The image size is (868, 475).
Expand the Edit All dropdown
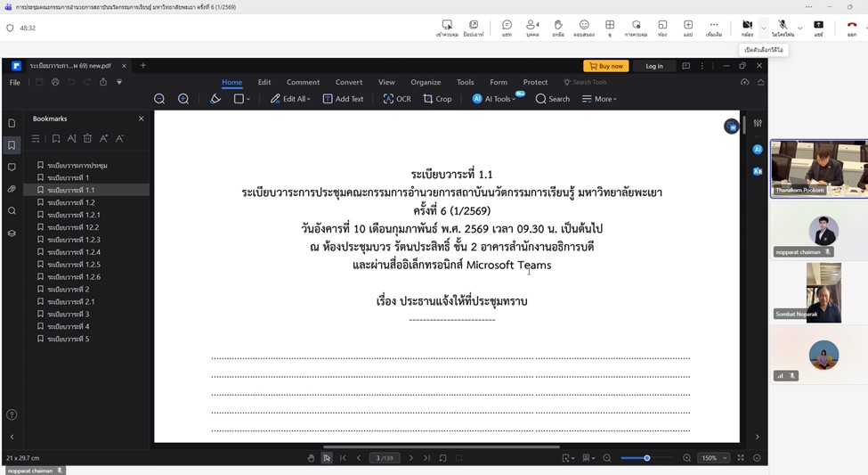tap(290, 99)
